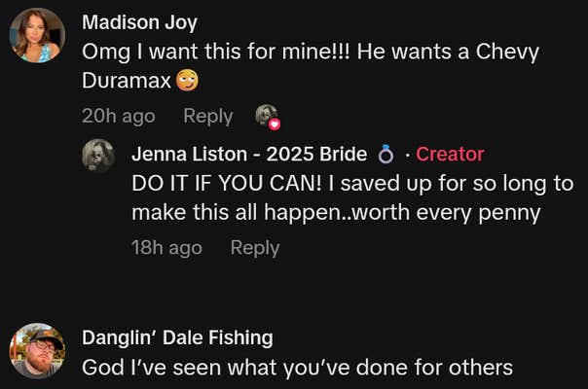
Task: Click the ring emoji beside Jenna's name
Action: pos(386,154)
